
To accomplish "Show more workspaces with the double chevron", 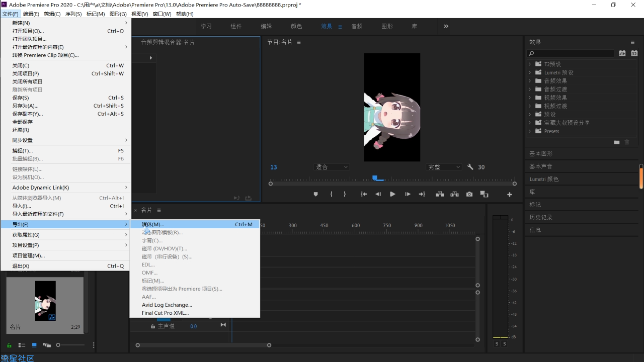I will (x=446, y=26).
